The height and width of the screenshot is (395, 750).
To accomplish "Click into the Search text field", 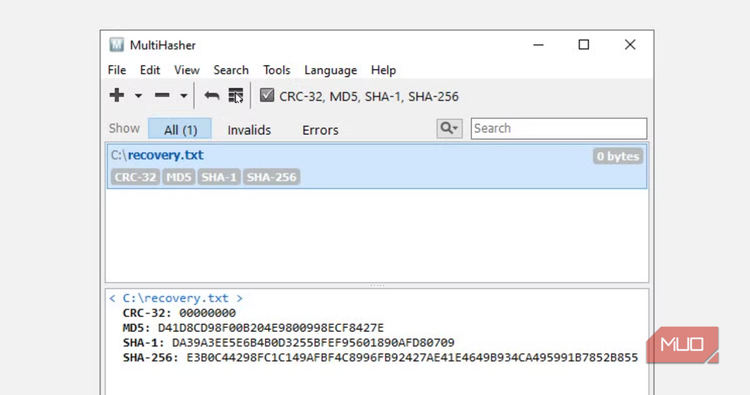I will click(559, 128).
